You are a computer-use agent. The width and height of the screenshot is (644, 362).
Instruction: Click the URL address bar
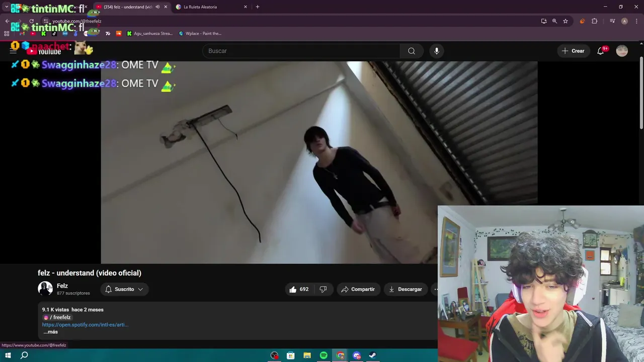point(292,21)
